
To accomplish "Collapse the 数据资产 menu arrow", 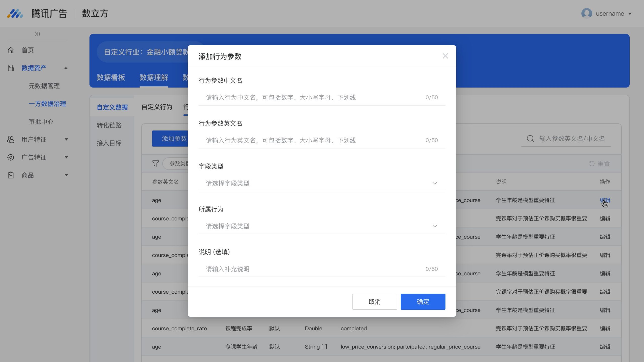I will click(x=66, y=68).
